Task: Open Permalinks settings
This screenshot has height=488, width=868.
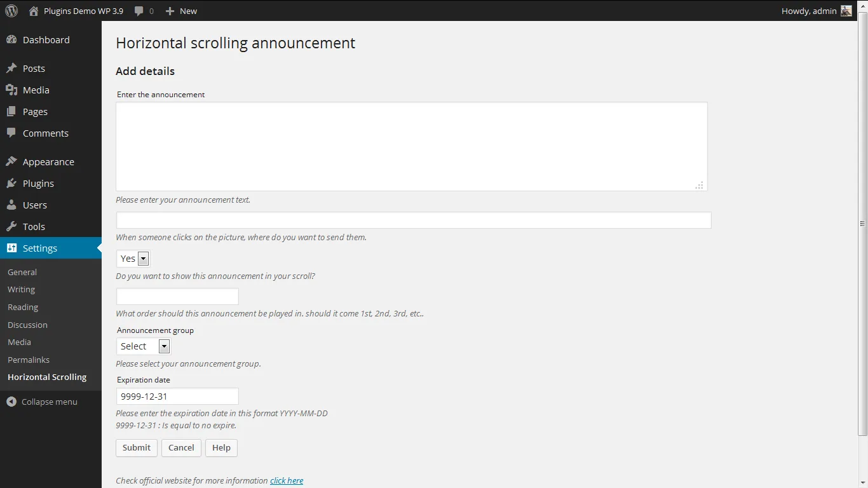Action: point(29,360)
